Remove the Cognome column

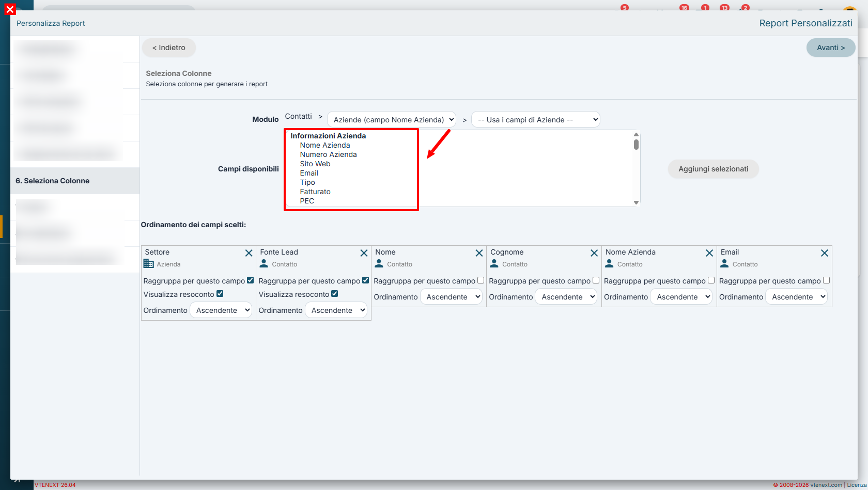pos(595,253)
